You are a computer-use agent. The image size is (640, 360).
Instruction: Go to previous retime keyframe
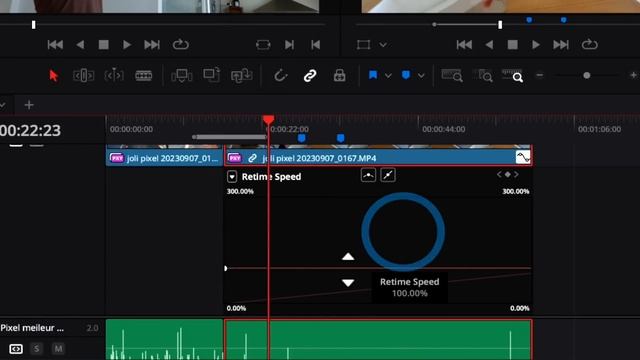(x=499, y=174)
